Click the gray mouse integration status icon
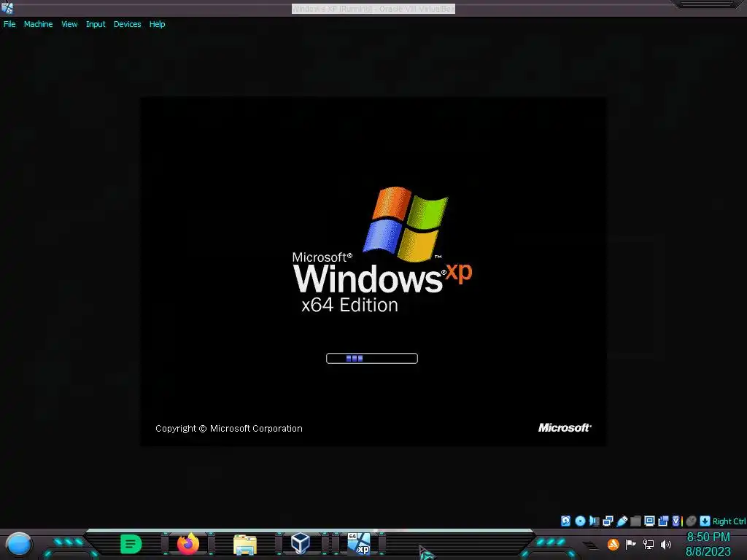Screen dimensions: 747x560 click(692, 521)
